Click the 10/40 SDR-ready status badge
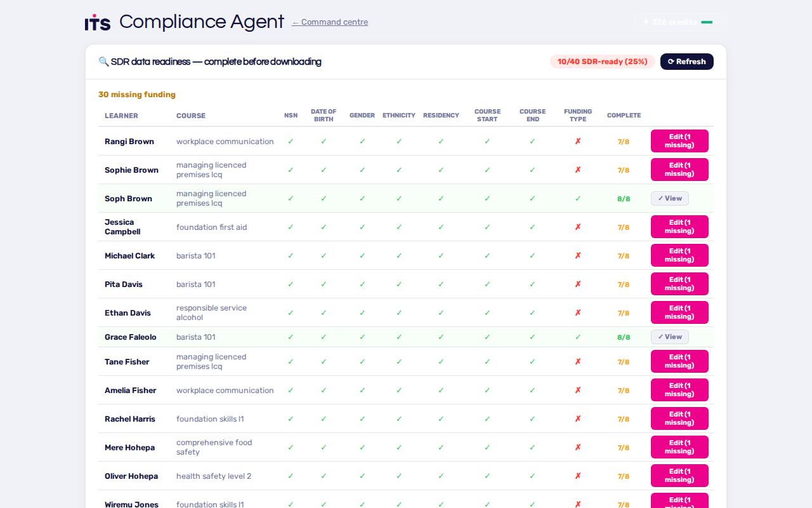 [603, 62]
